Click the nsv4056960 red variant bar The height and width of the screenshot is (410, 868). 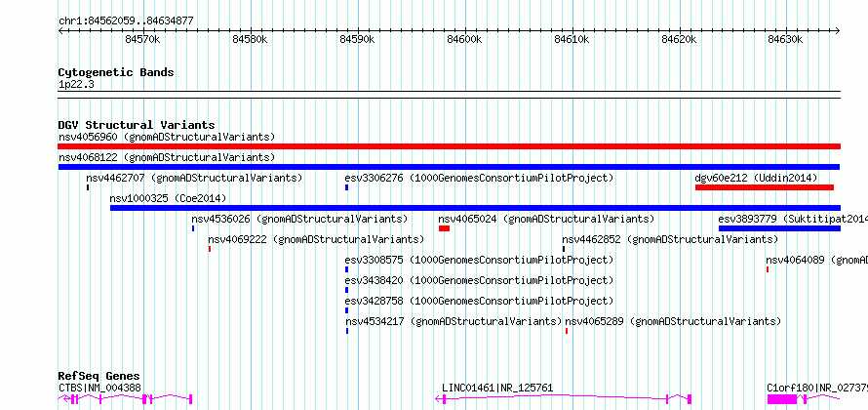click(449, 146)
